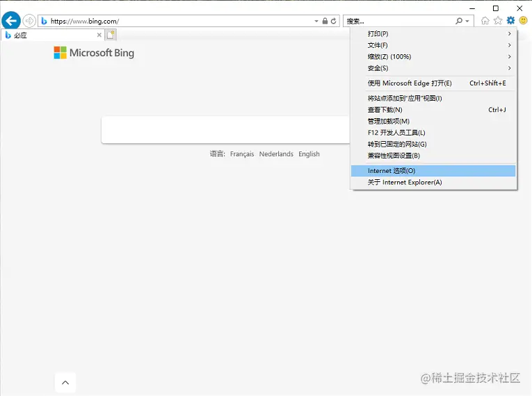Select 管理加载项(M) menu item
This screenshot has height=396, width=532.
[434, 122]
